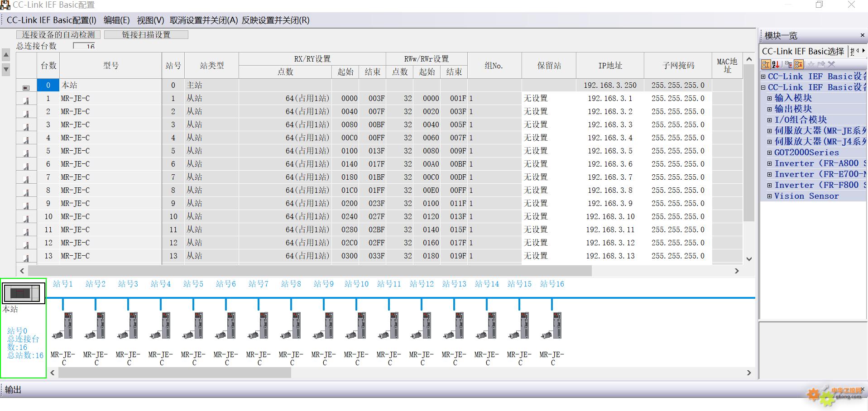Click the 连接设备的自动检测 button
868x411 pixels.
[x=58, y=35]
